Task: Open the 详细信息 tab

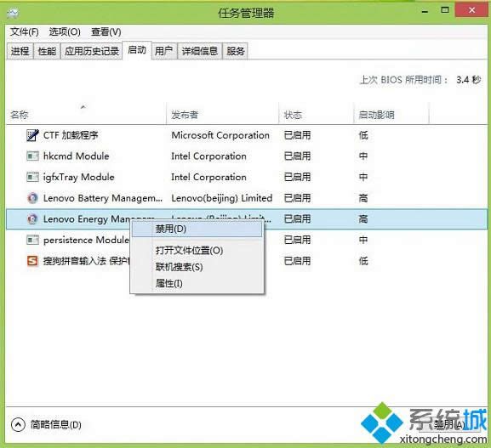Action: click(200, 51)
